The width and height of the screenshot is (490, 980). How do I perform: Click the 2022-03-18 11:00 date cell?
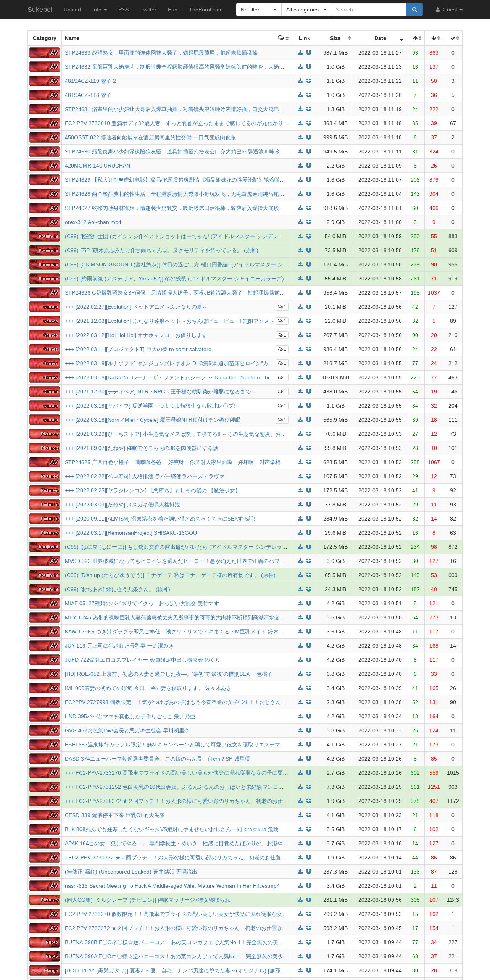click(380, 222)
